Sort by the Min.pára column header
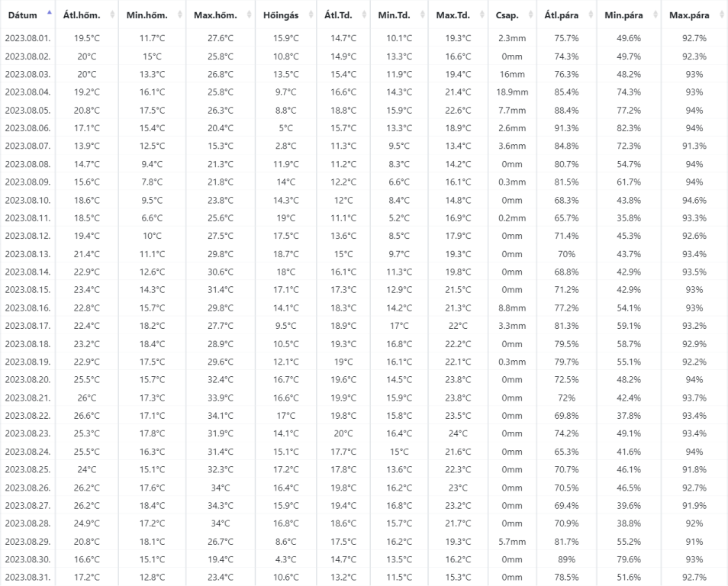 (623, 14)
